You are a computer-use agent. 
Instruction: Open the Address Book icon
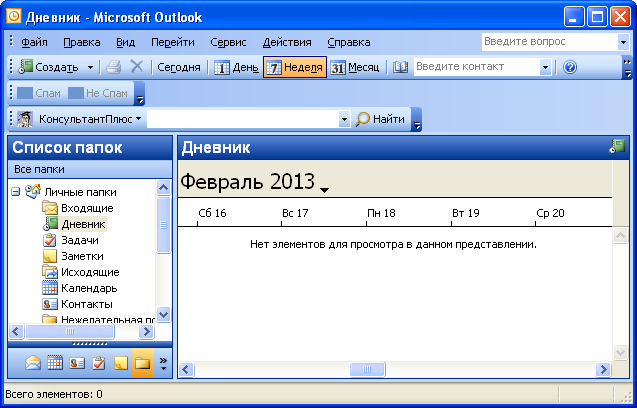(x=401, y=67)
